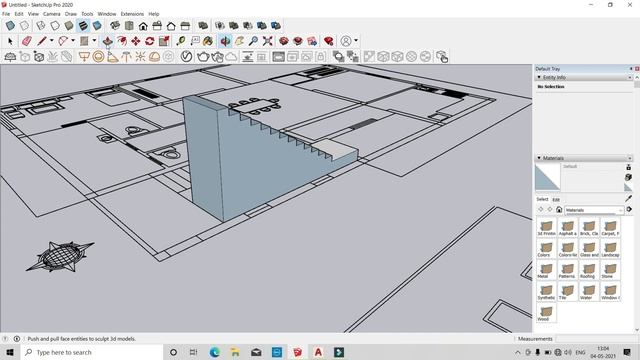Pick the Line pencil tool
This screenshot has height=360, width=640.
[42, 41]
